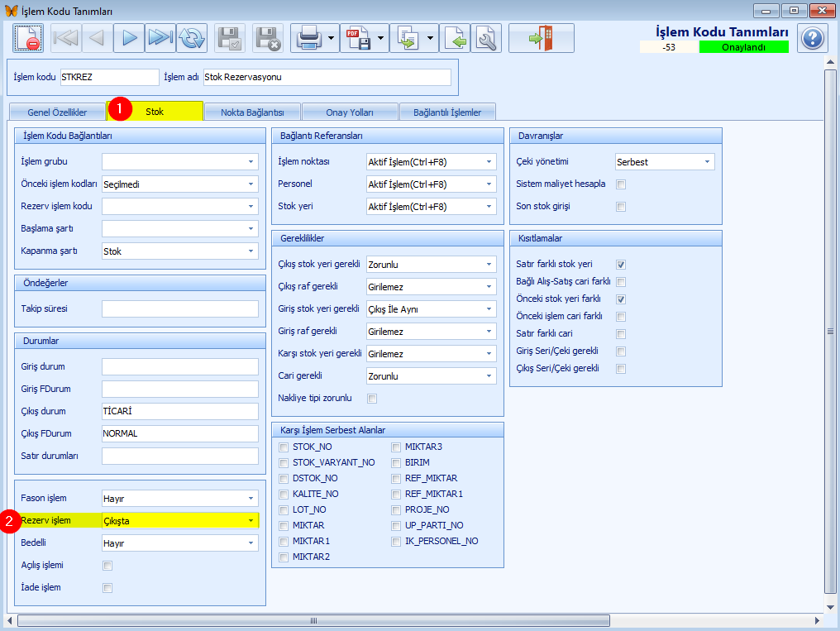This screenshot has height=631, width=840.
Task: Open the Kapanma şartı dropdown
Action: (251, 251)
